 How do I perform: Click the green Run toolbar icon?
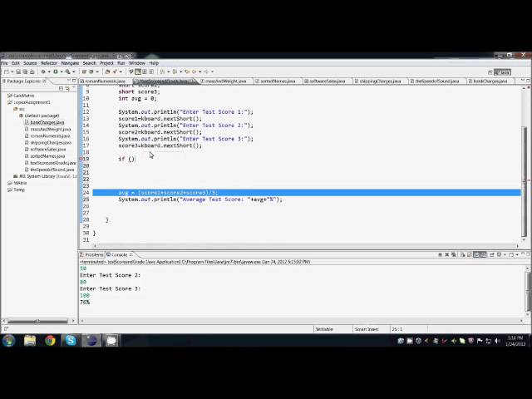[56, 71]
